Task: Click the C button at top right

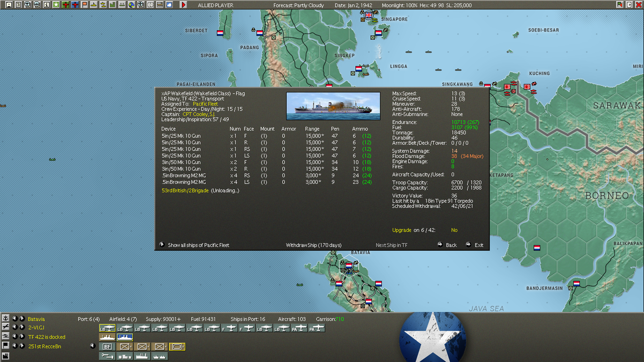Action: pyautogui.click(x=629, y=5)
